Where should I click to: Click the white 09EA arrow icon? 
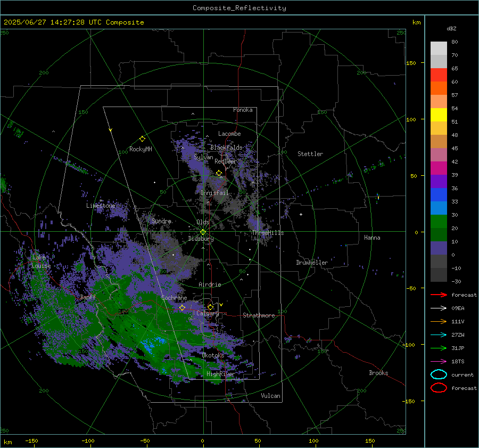439,308
